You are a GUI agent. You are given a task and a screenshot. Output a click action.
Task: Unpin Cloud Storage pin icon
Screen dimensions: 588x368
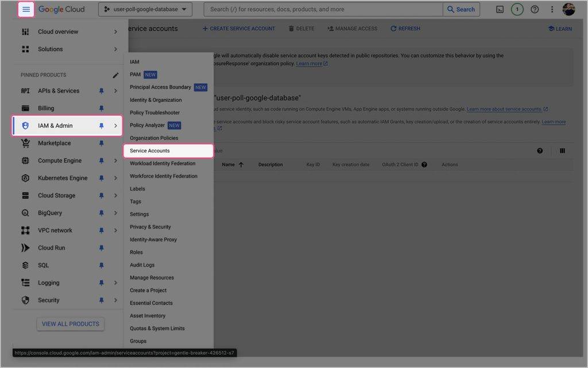101,195
